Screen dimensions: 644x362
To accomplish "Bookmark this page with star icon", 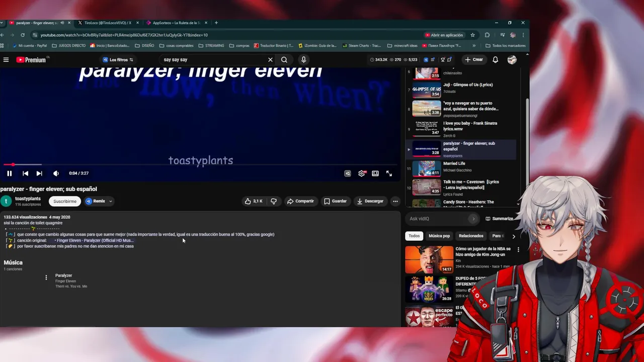I will (x=472, y=35).
